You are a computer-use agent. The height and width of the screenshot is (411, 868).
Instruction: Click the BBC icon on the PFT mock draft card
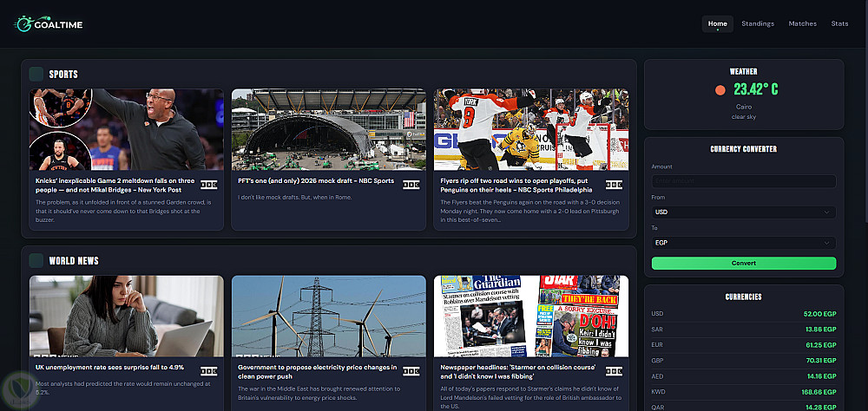[x=411, y=185]
